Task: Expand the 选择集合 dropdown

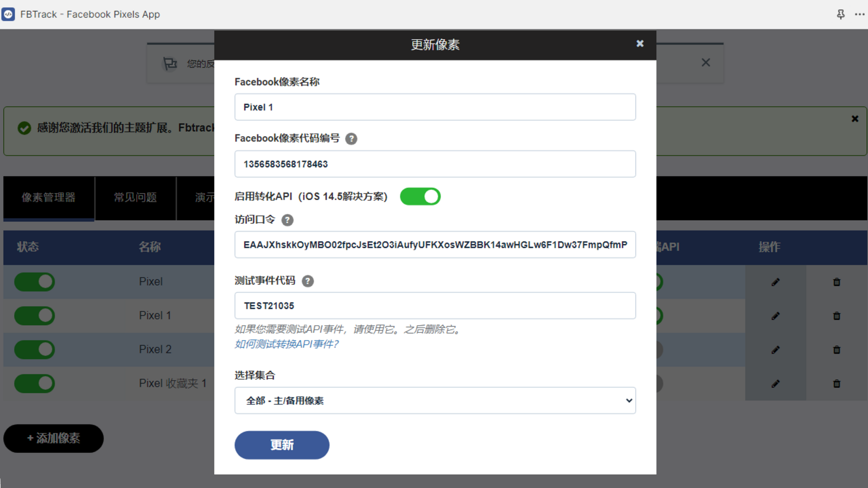Action: coord(435,401)
